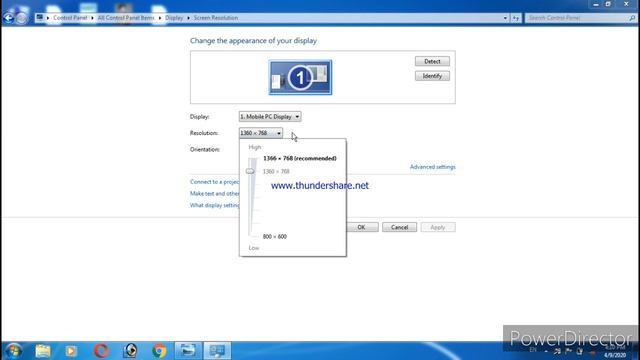Expand arrow after All Control Panel Items
This screenshot has height=360, width=640.
[160, 18]
